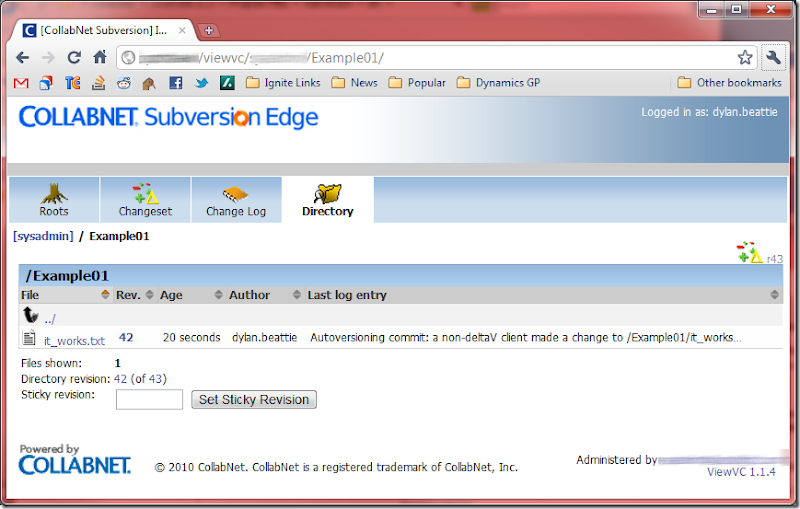Switch to the Changeset tab
Screen dimensions: 800x509
pos(145,200)
